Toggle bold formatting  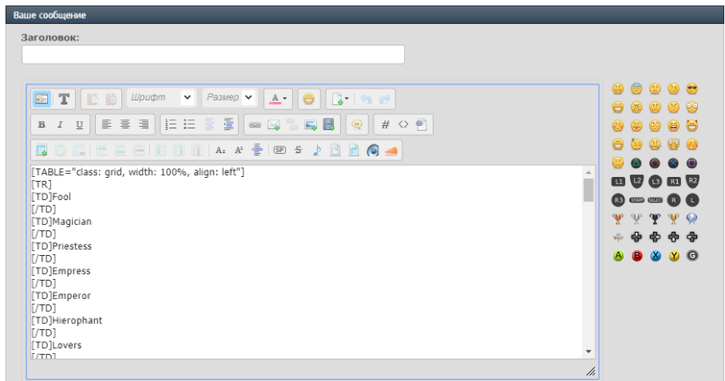42,124
